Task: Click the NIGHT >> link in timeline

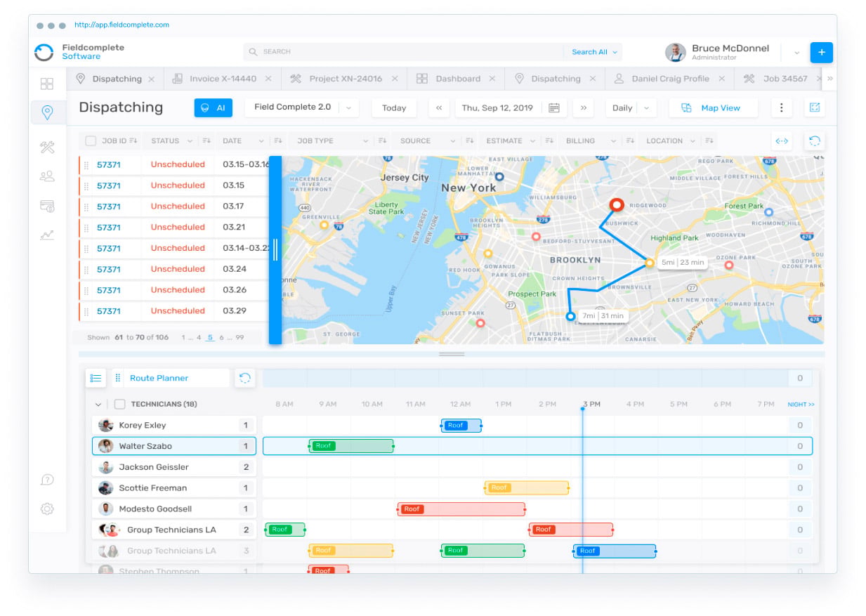Action: [801, 405]
